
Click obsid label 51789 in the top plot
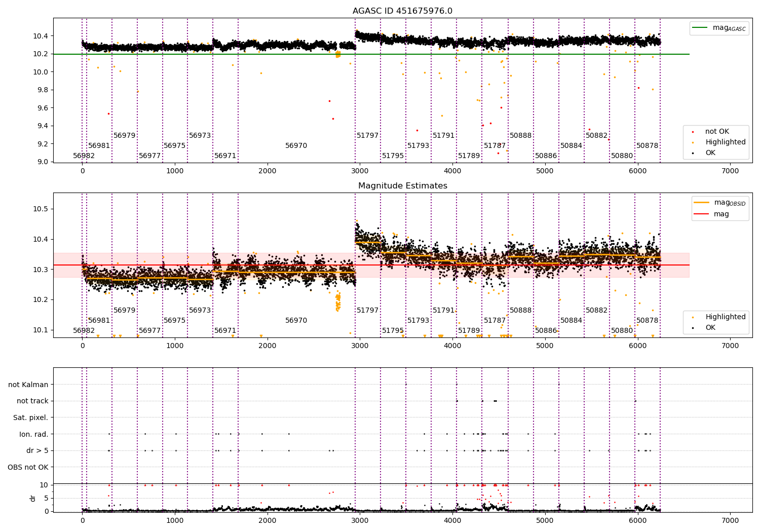pos(469,156)
